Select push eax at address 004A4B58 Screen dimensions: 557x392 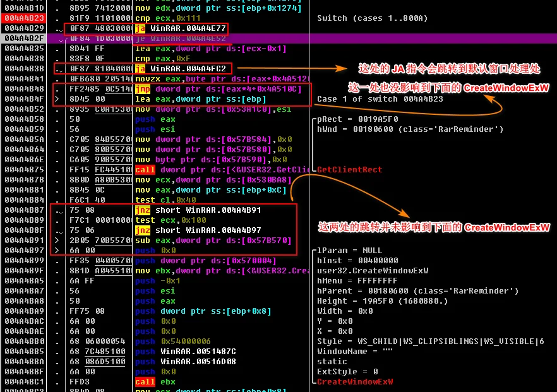point(155,119)
